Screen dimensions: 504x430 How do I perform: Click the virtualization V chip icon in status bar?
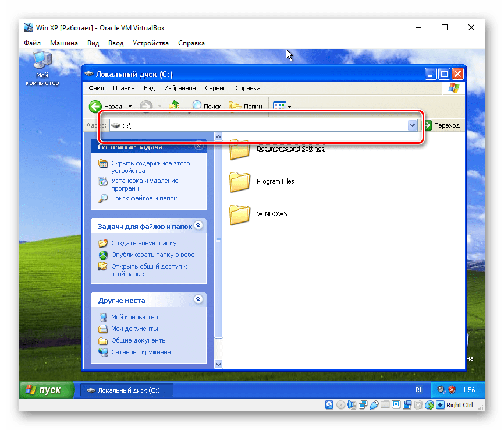coord(418,404)
